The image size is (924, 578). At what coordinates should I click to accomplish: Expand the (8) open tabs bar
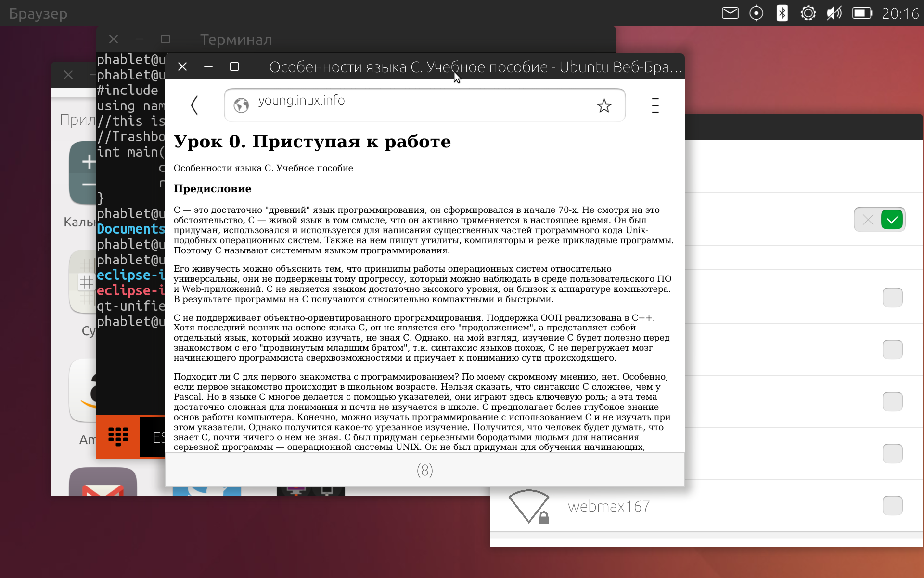424,470
